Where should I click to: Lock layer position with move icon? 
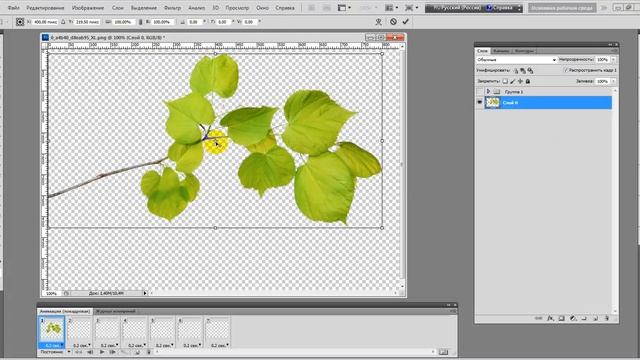[x=520, y=81]
